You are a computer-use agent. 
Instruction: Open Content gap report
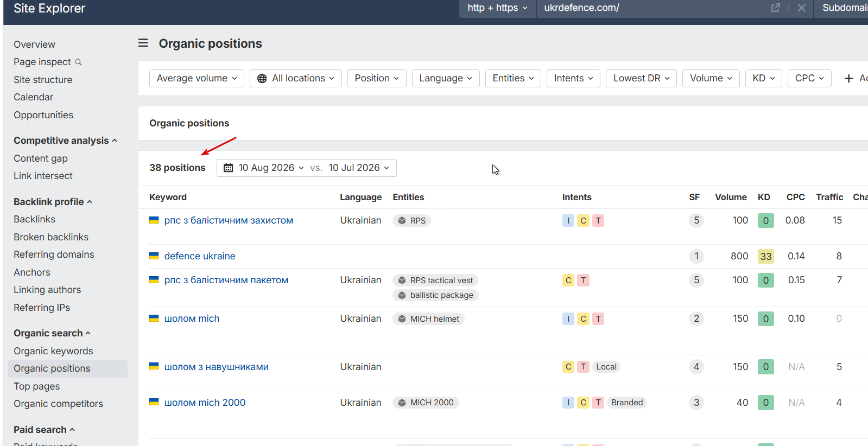coord(41,158)
